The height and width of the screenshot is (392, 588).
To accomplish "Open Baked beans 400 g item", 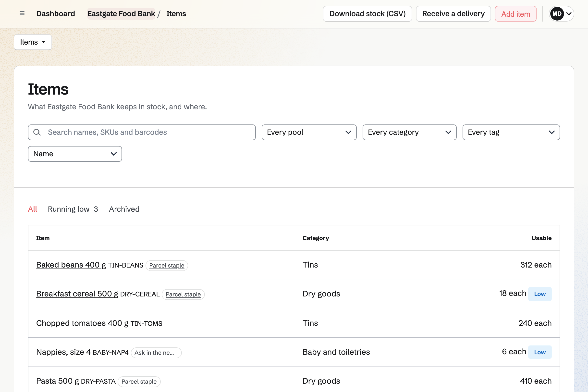I will [71, 265].
